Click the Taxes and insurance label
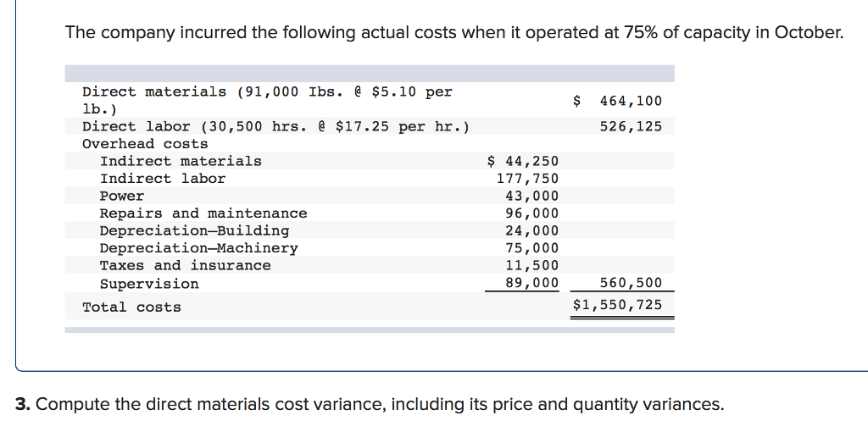Screen dimensions: 868x432 tap(186, 265)
